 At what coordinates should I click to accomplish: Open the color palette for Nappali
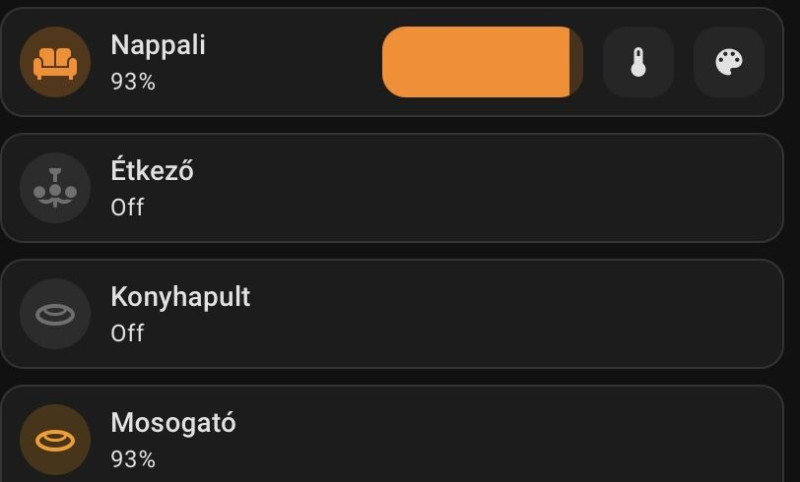pos(729,62)
